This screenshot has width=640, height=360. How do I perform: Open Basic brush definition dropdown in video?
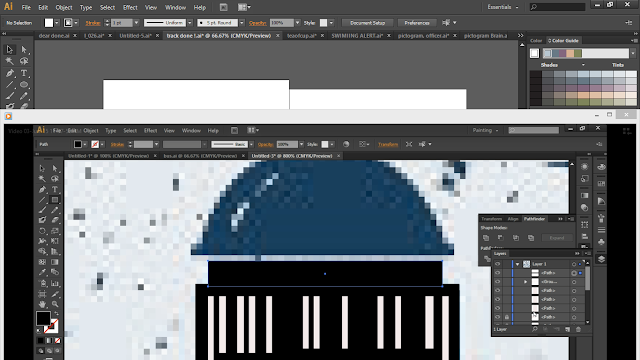tap(251, 144)
